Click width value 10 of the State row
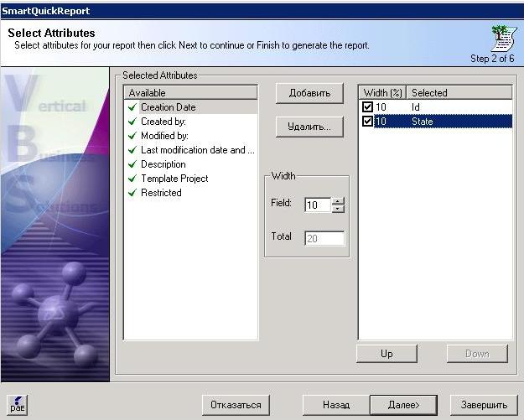 [x=381, y=121]
